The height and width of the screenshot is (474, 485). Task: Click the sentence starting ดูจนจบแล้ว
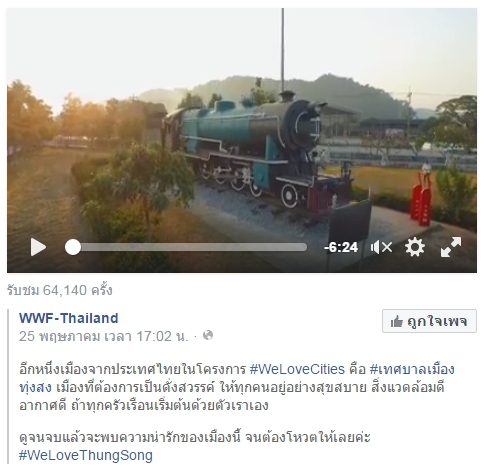pyautogui.click(x=195, y=437)
